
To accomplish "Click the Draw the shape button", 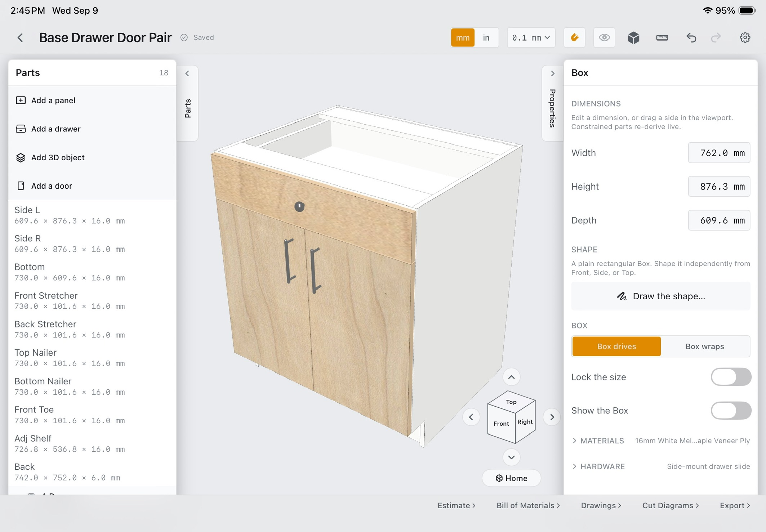I will (x=660, y=296).
